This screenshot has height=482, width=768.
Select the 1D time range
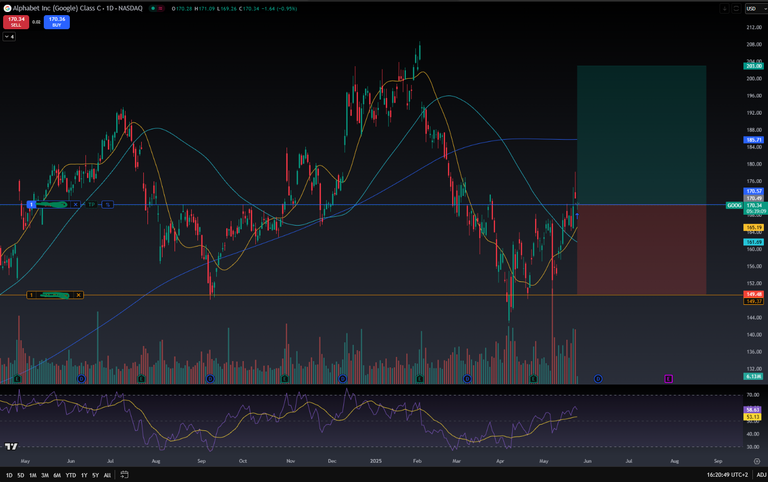tap(9, 475)
